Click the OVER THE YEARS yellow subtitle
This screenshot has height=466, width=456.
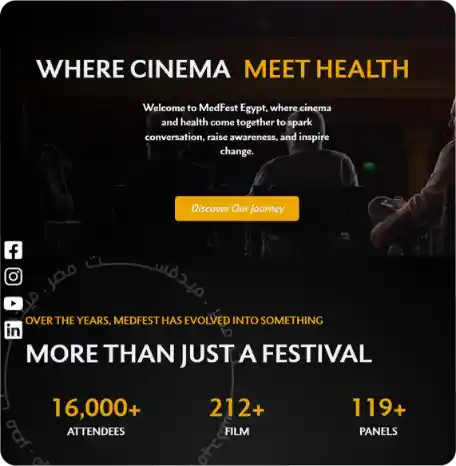(174, 320)
